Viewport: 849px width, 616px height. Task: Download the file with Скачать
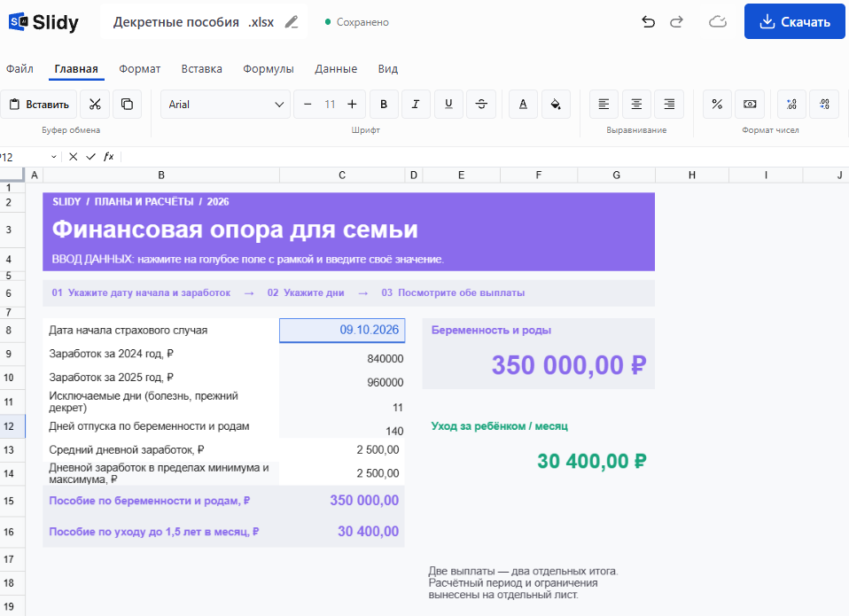point(794,21)
